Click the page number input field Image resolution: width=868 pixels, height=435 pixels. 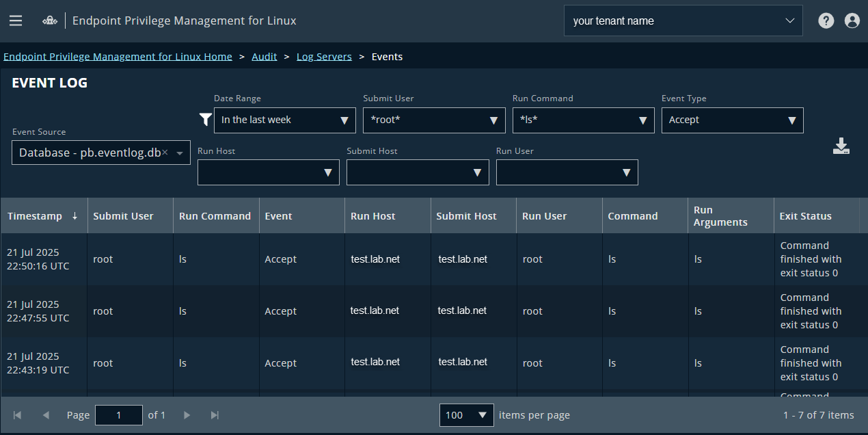click(119, 415)
